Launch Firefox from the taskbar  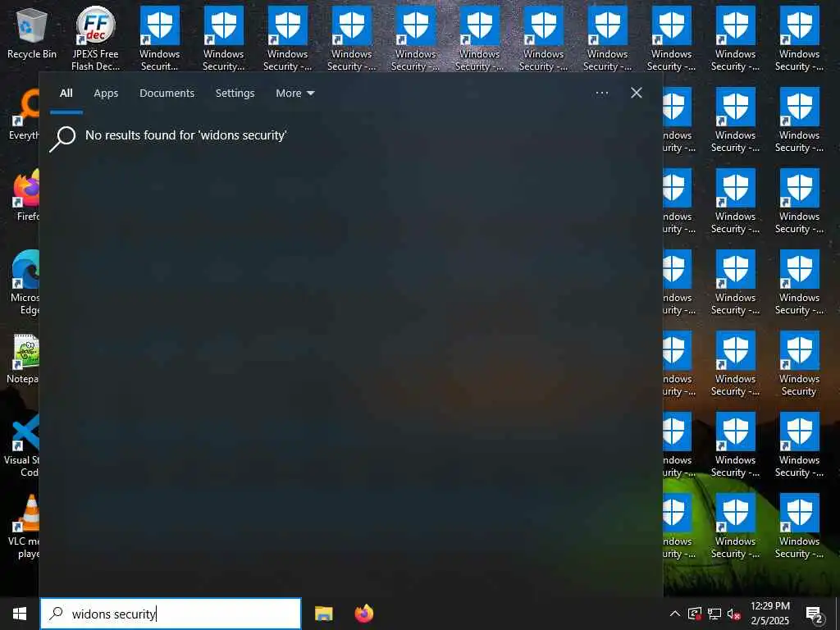click(x=364, y=614)
